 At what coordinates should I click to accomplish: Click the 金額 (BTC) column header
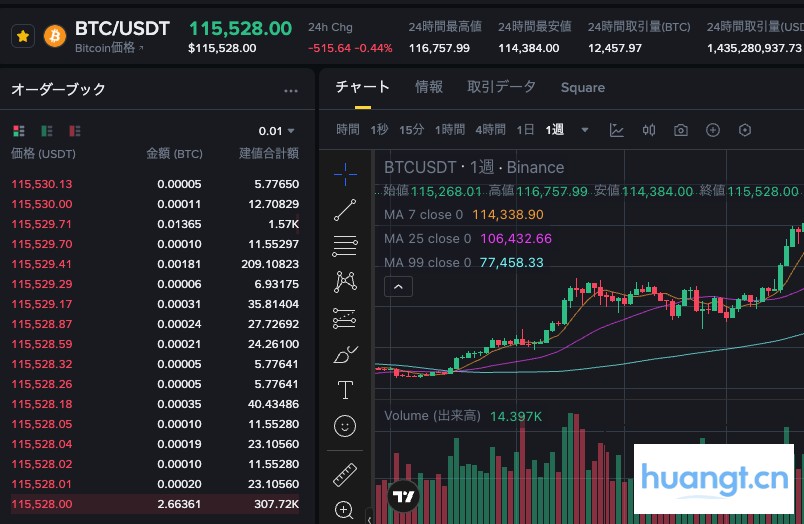pyautogui.click(x=174, y=154)
